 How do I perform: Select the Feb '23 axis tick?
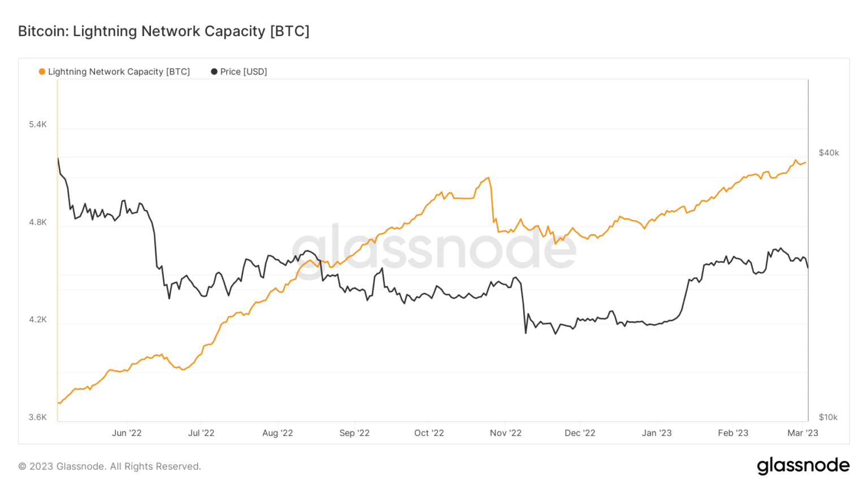(x=733, y=433)
